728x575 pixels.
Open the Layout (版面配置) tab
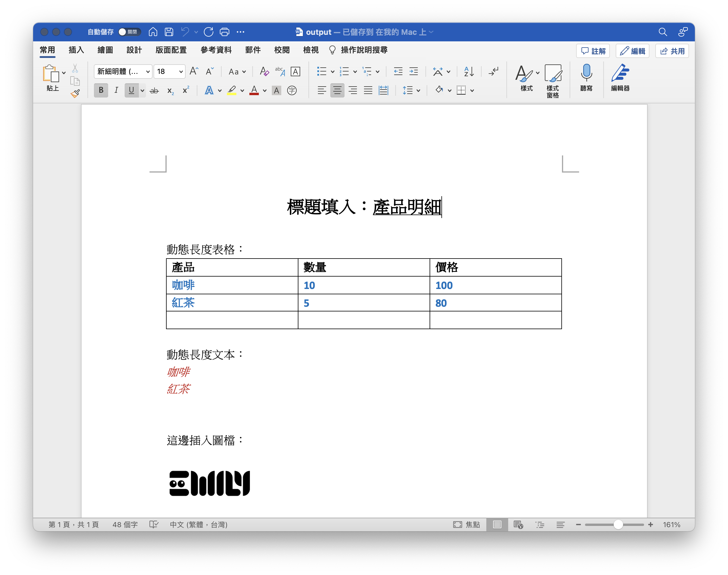pos(171,50)
